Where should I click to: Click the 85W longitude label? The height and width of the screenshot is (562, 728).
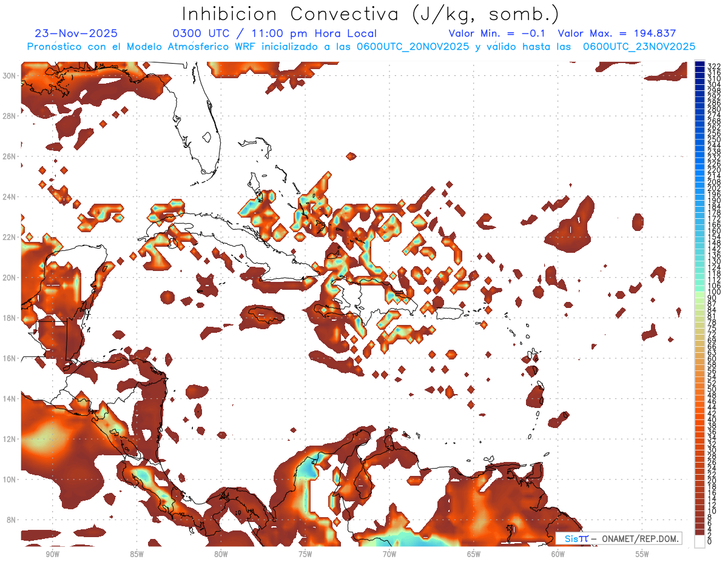point(136,554)
